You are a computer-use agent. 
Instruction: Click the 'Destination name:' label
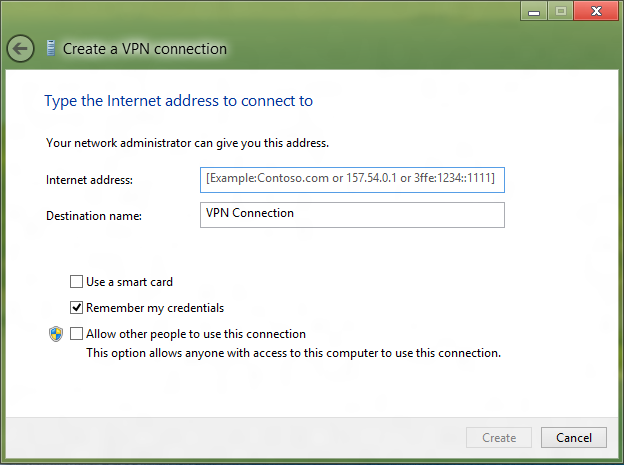(x=94, y=216)
